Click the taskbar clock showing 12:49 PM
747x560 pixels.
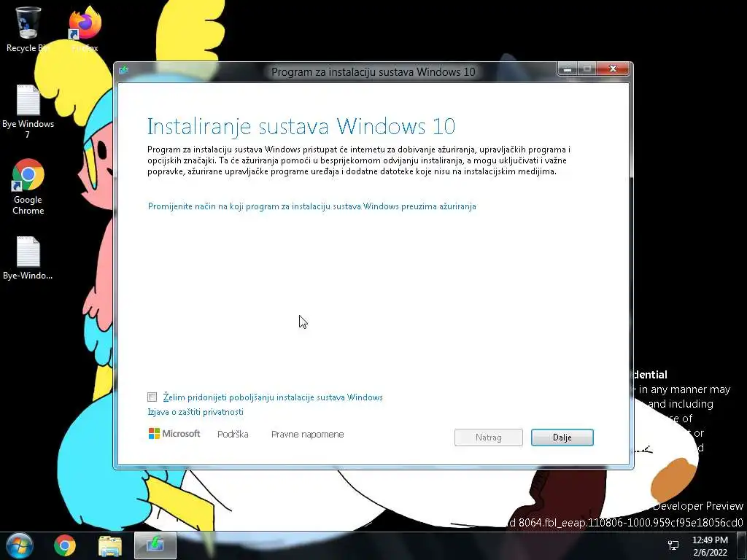click(x=710, y=545)
